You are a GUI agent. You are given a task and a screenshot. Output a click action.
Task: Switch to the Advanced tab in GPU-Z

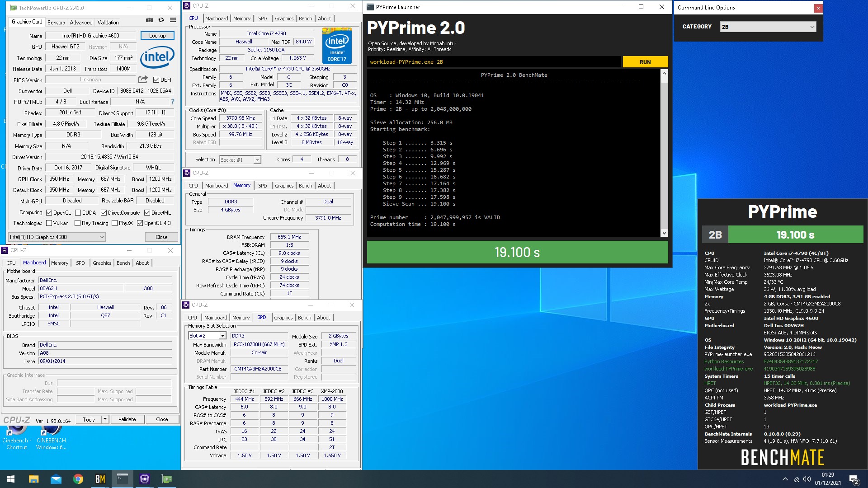click(81, 22)
